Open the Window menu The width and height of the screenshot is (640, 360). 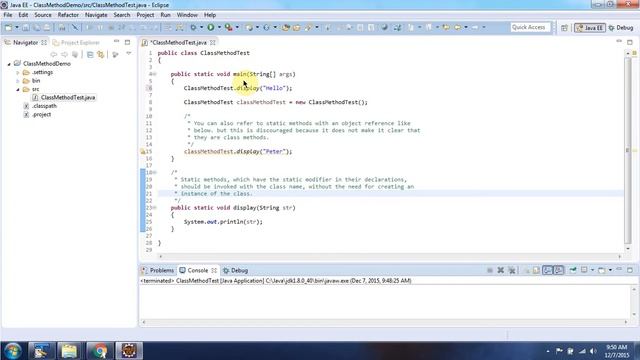[x=187, y=15]
